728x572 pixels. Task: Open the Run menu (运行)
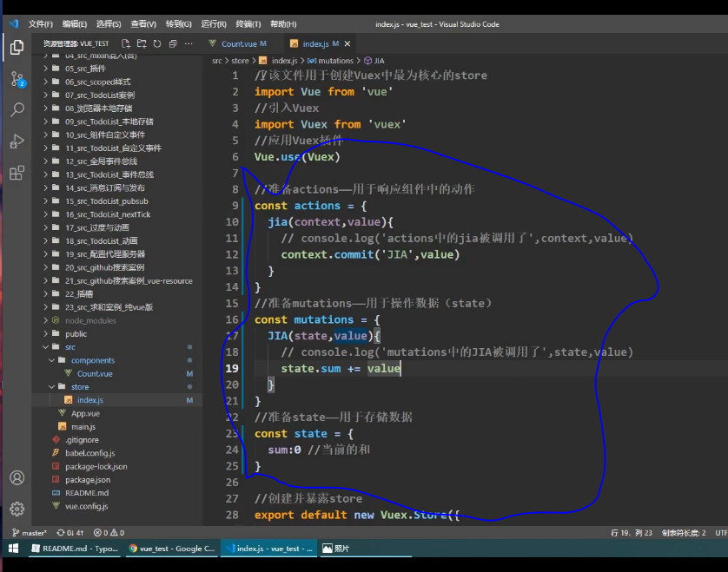coord(214,24)
